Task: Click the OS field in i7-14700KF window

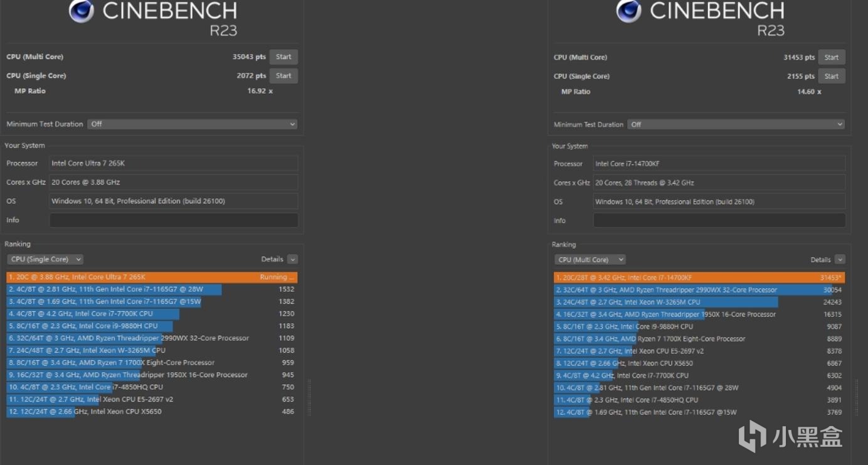Action: tap(719, 201)
